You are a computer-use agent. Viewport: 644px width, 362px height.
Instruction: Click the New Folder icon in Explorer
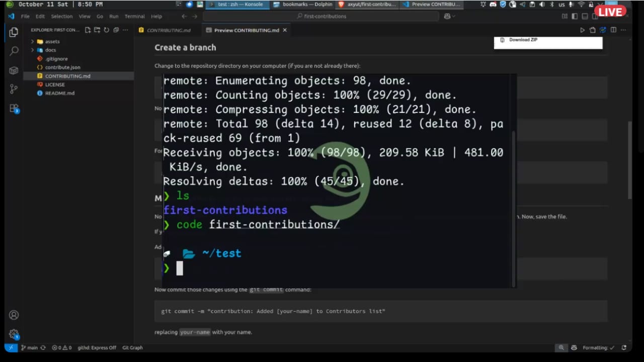[97, 30]
